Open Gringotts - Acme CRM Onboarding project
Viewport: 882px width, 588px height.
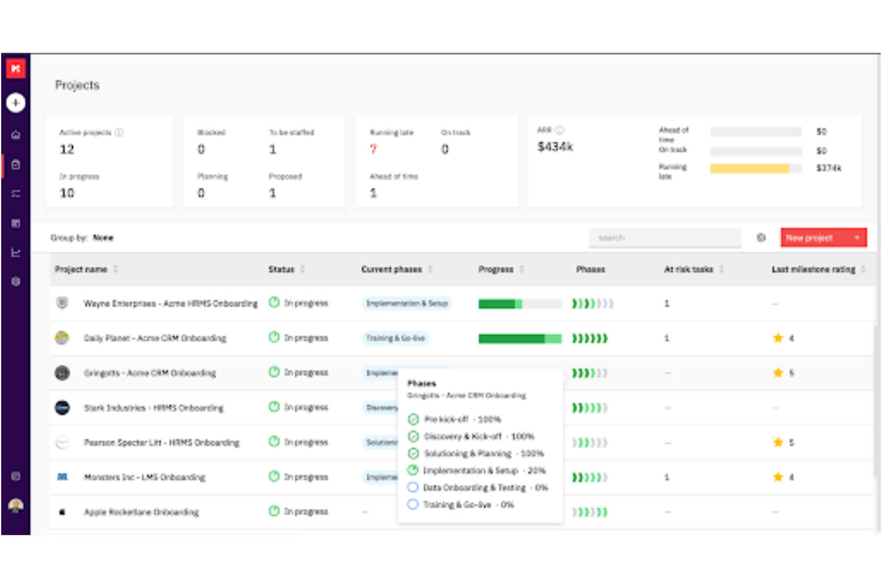pos(150,374)
